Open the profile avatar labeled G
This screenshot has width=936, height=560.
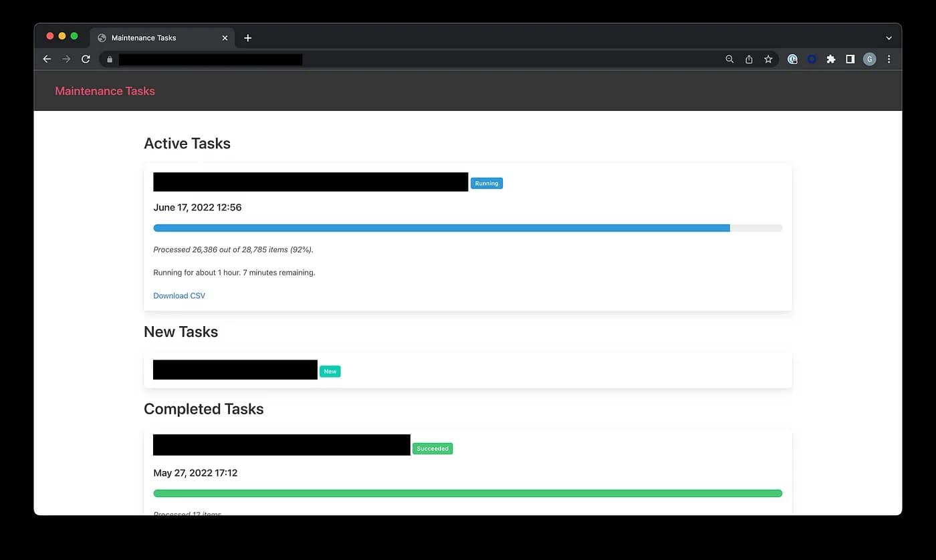pos(869,59)
